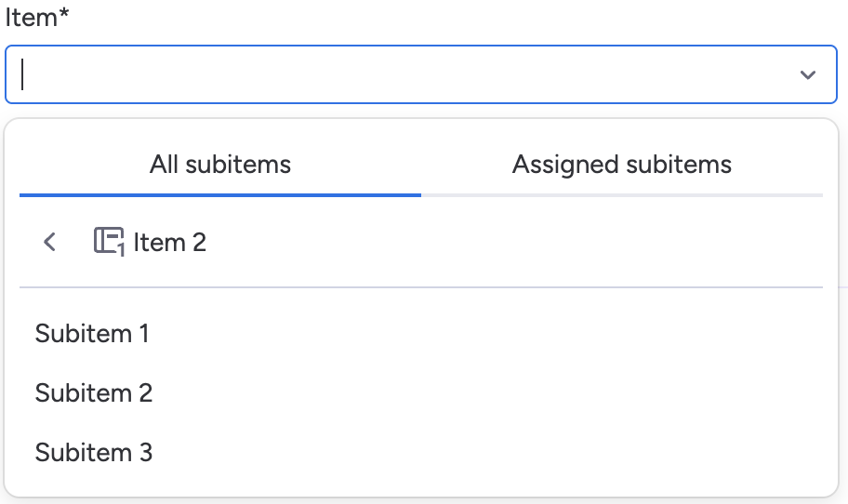848x504 pixels.
Task: Switch to the All subitems tab
Action: click(x=220, y=166)
